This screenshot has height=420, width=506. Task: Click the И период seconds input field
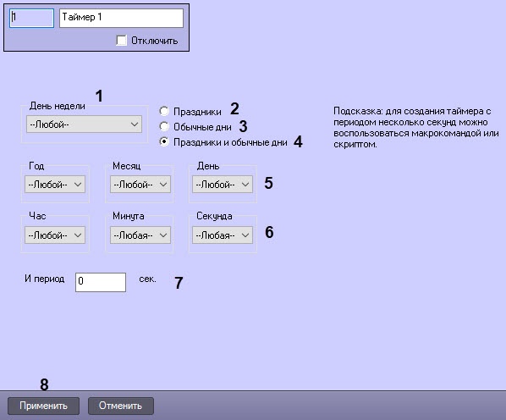[101, 282]
